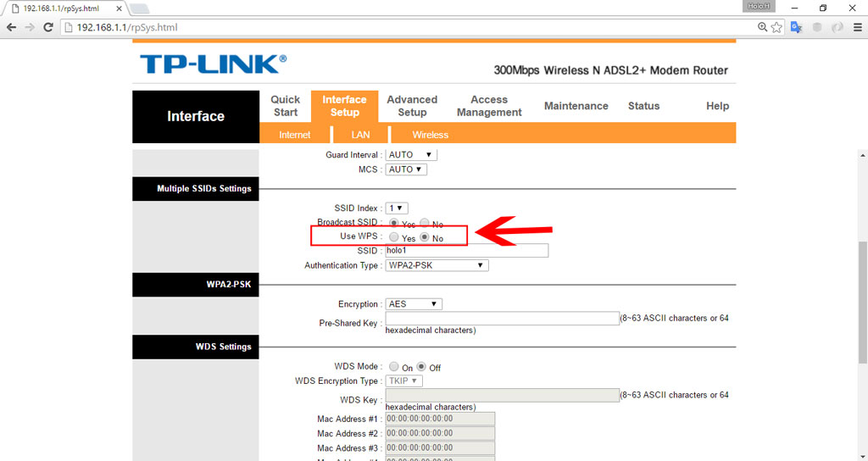Turn WDS Mode On
868x461 pixels.
click(x=393, y=366)
